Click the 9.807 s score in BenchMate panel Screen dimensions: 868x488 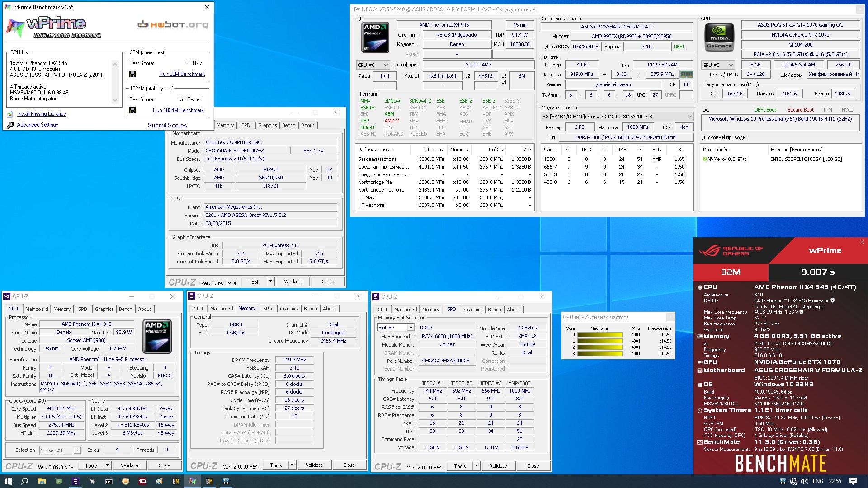(818, 272)
